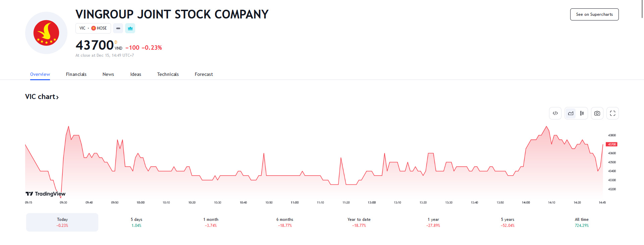This screenshot has width=644, height=245.
Task: Show the All time performance range
Action: [582, 222]
